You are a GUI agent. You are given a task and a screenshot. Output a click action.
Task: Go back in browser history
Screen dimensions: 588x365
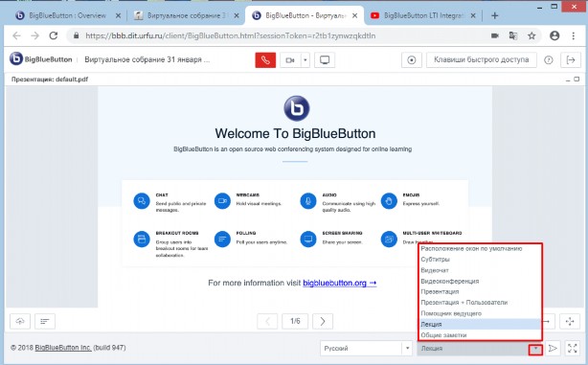click(16, 35)
